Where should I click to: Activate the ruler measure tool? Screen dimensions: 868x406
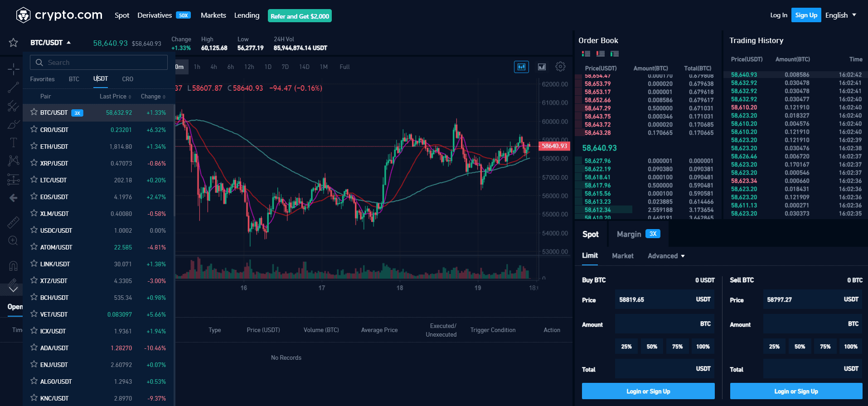click(13, 222)
